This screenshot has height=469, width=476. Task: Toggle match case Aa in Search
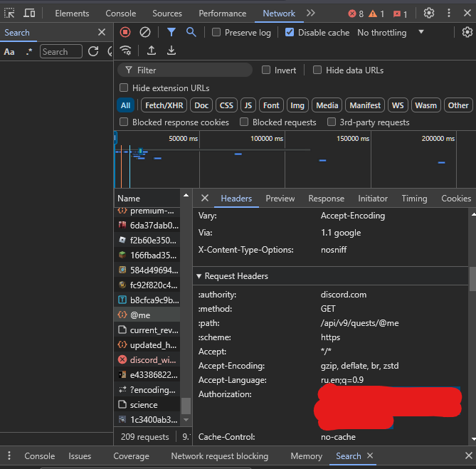(x=9, y=52)
